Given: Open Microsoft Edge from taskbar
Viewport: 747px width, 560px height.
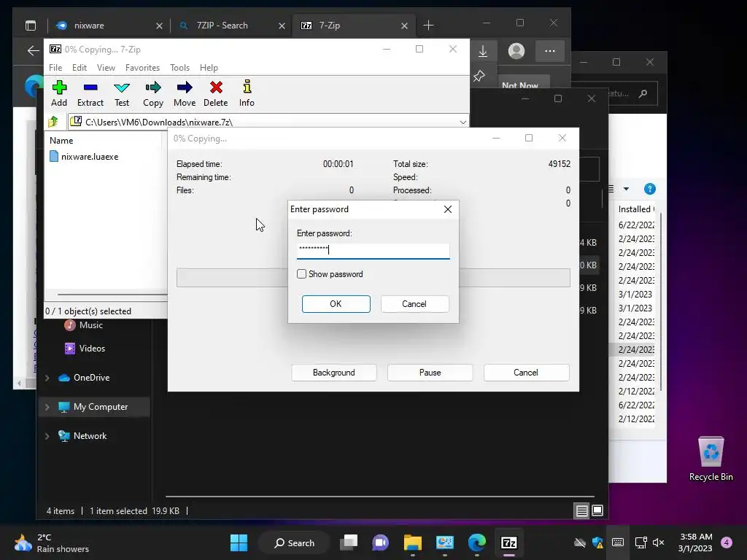Looking at the screenshot, I should [x=477, y=542].
